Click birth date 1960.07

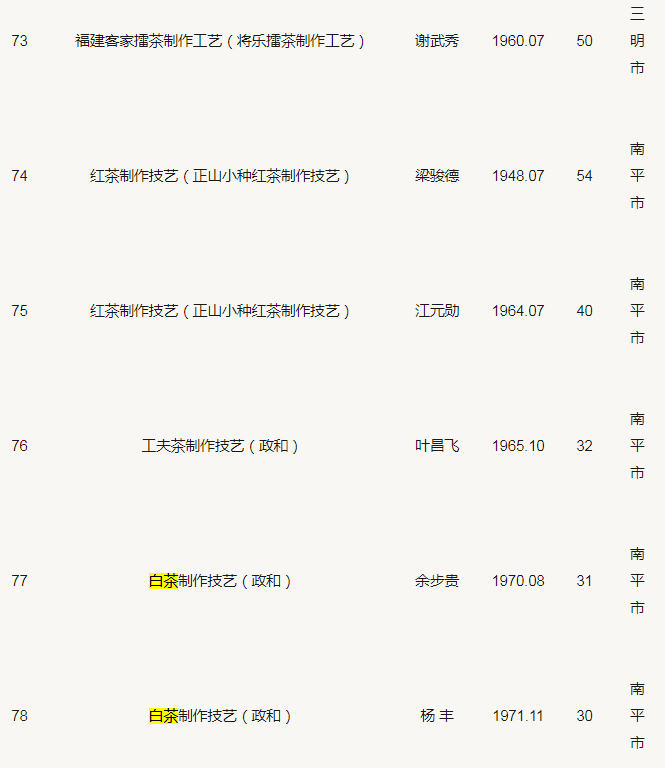coord(518,41)
